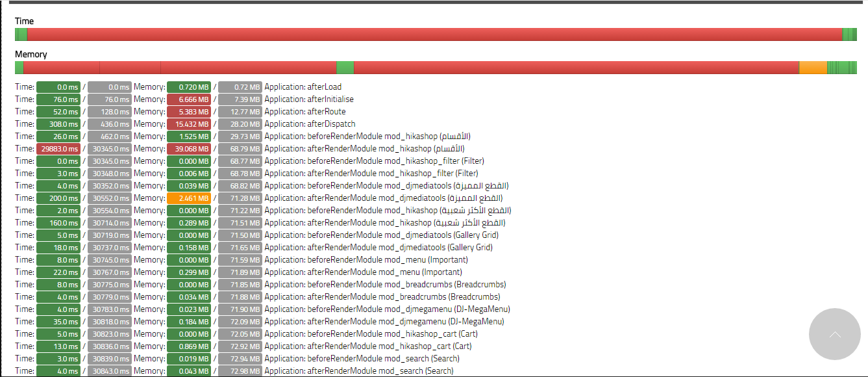
Task: Click the long red segment of the Time bar
Action: pyautogui.click(x=435, y=35)
